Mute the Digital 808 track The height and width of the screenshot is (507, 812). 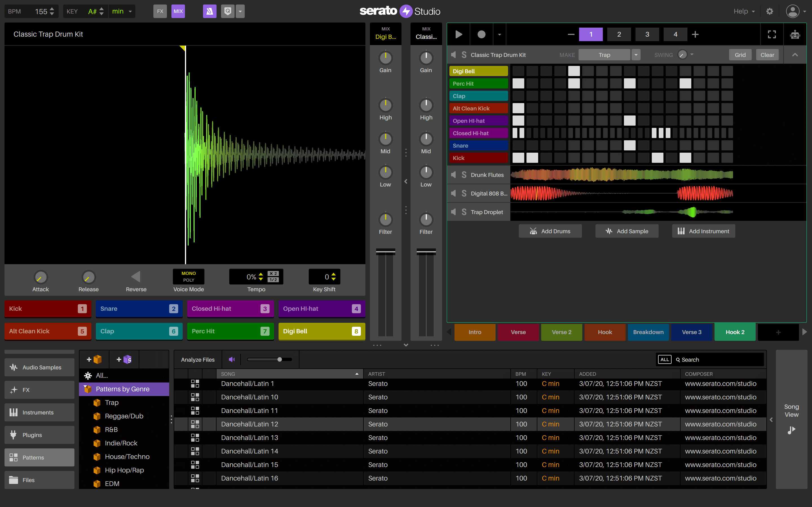tap(453, 193)
